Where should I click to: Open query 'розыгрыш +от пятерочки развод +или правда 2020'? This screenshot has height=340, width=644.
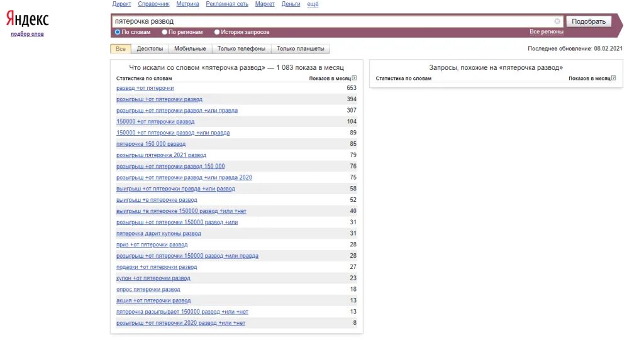click(184, 177)
